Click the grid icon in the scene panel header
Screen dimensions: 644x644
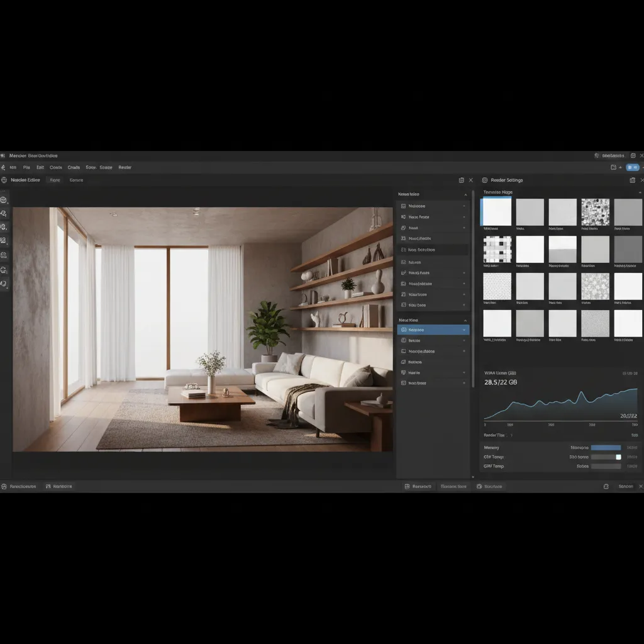click(x=462, y=180)
